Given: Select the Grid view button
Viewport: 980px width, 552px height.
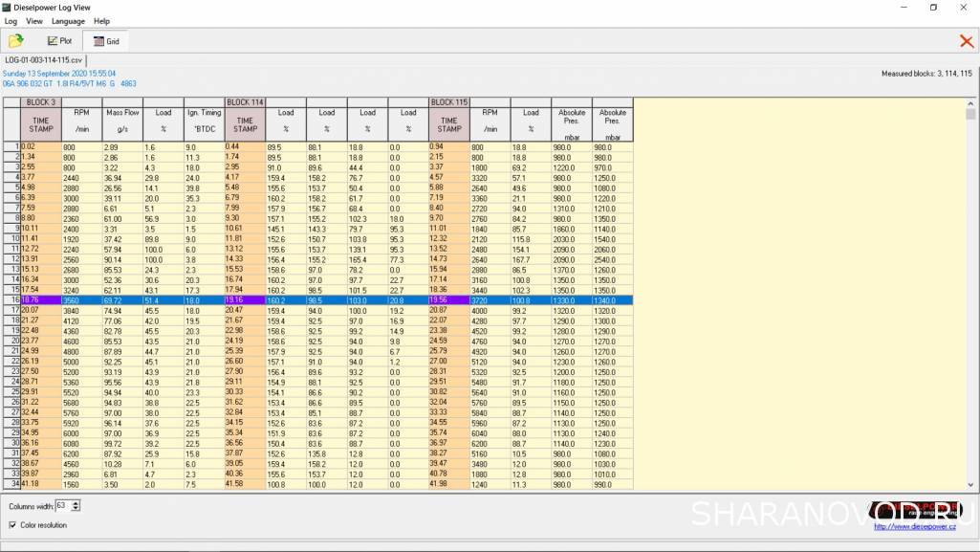Looking at the screenshot, I should [x=105, y=41].
